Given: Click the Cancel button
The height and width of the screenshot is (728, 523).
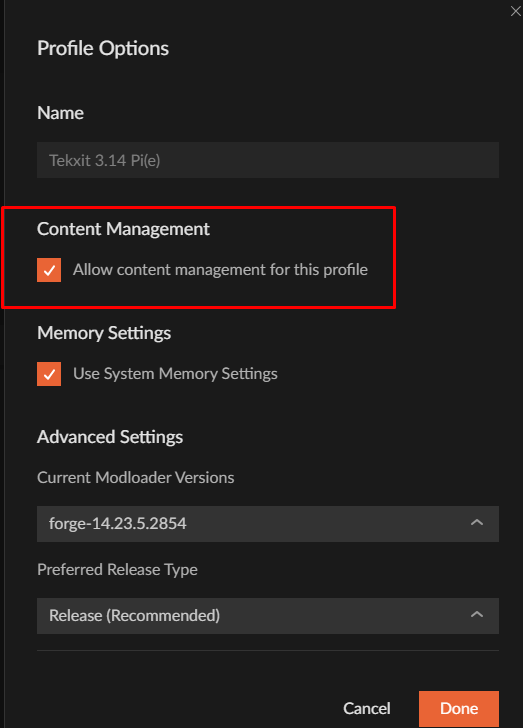Looking at the screenshot, I should click(367, 708).
